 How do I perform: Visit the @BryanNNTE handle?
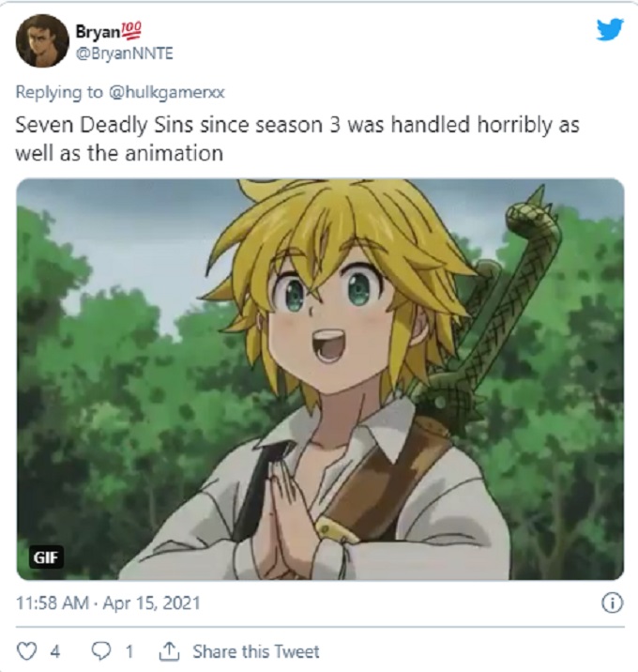[x=124, y=53]
